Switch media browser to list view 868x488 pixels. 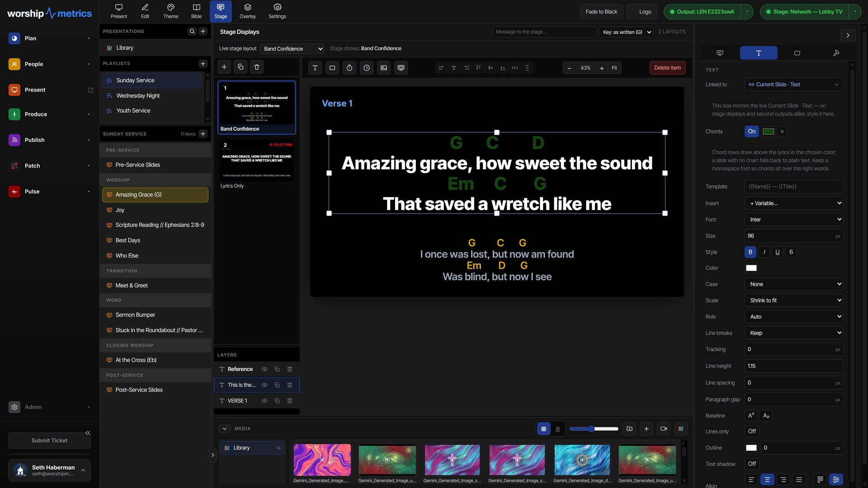[x=558, y=429]
